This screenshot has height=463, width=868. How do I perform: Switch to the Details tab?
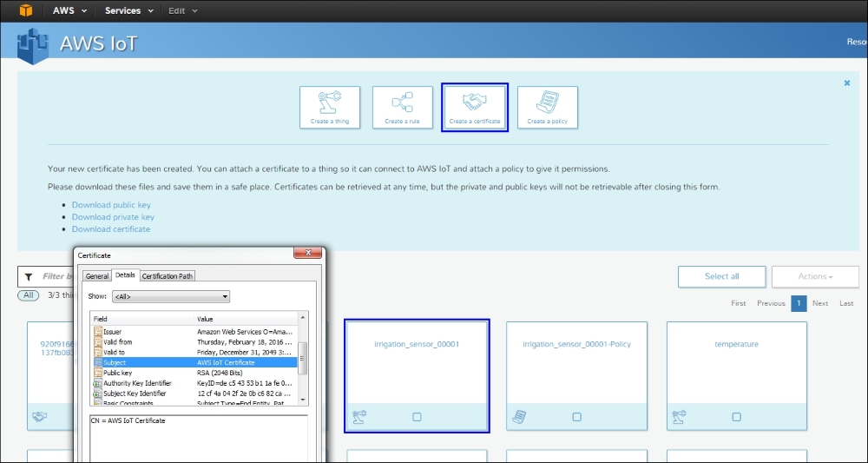coord(125,274)
